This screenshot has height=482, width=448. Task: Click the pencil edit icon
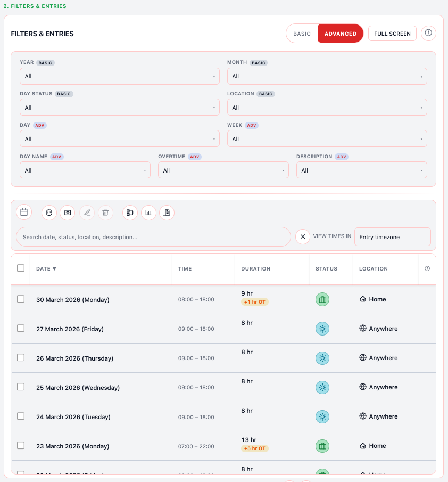click(x=87, y=213)
